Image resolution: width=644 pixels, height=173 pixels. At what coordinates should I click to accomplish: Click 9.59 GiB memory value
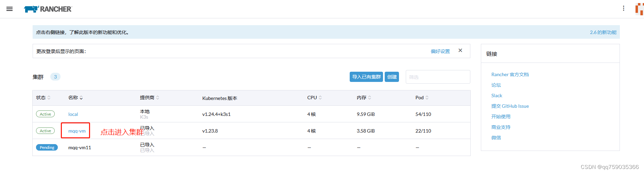(x=365, y=114)
